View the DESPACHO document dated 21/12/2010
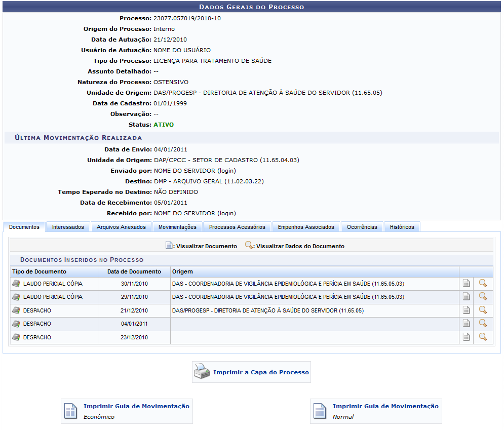Viewport: 504px width, 431px height. point(466,310)
